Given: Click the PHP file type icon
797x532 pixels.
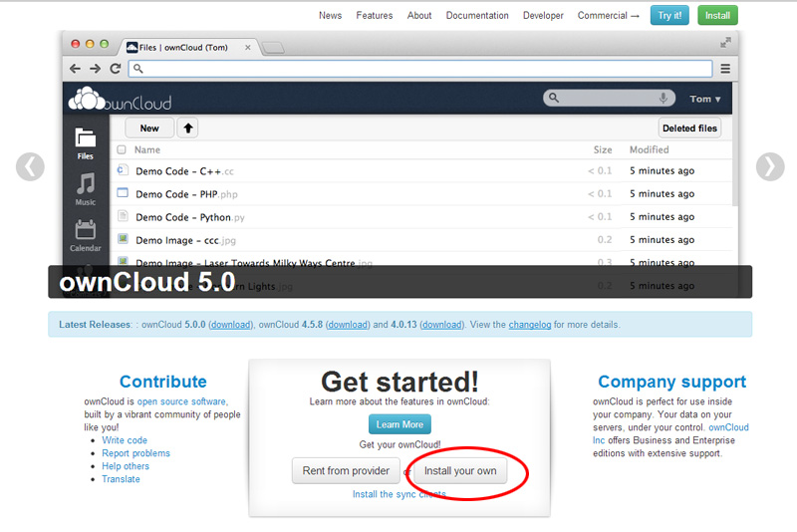Looking at the screenshot, I should (x=123, y=193).
